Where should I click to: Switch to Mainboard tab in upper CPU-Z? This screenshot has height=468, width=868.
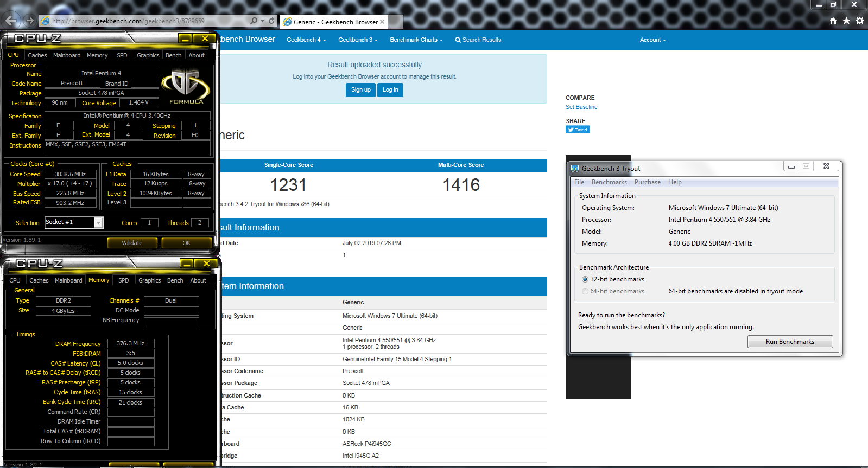[x=67, y=55]
